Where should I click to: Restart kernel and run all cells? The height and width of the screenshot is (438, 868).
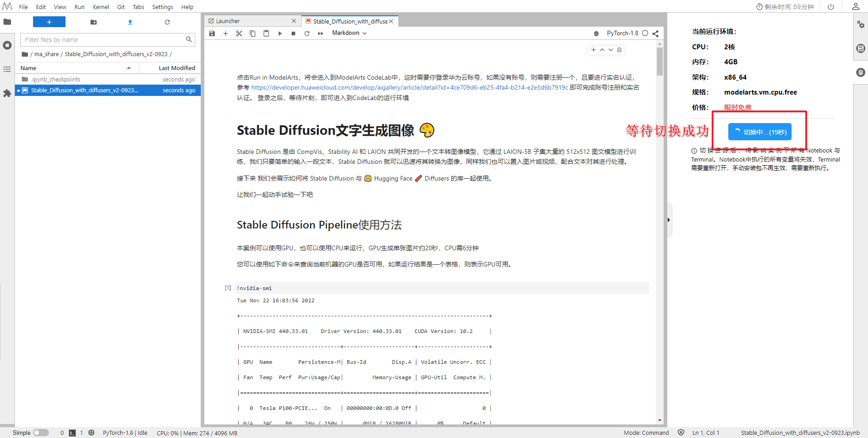(321, 33)
